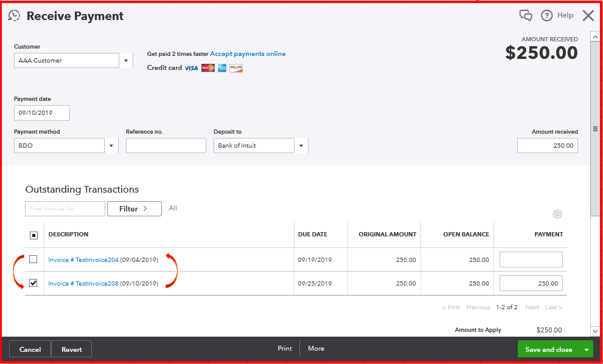Click the Amount received input field

point(548,146)
